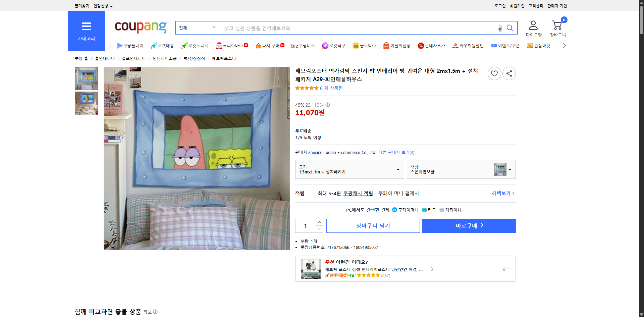
Task: Click the 바로구매 purchase button
Action: (x=469, y=225)
